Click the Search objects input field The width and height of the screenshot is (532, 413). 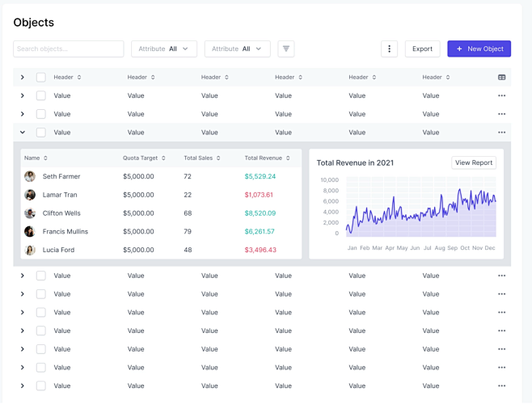[69, 48]
